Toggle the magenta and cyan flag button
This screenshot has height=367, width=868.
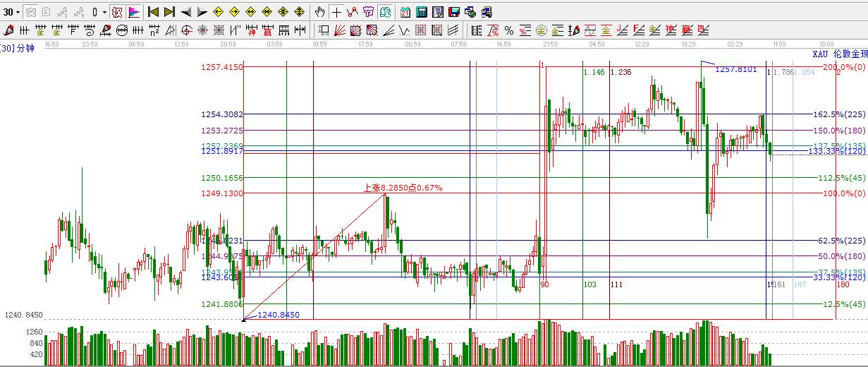[x=134, y=12]
